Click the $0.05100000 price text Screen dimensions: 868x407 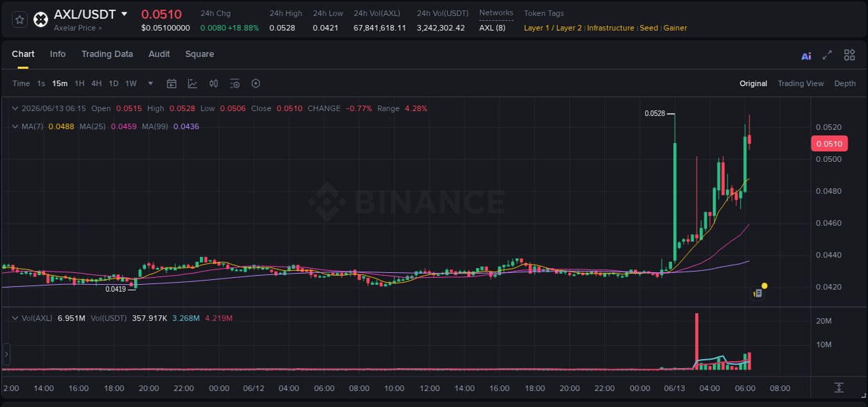[x=165, y=28]
